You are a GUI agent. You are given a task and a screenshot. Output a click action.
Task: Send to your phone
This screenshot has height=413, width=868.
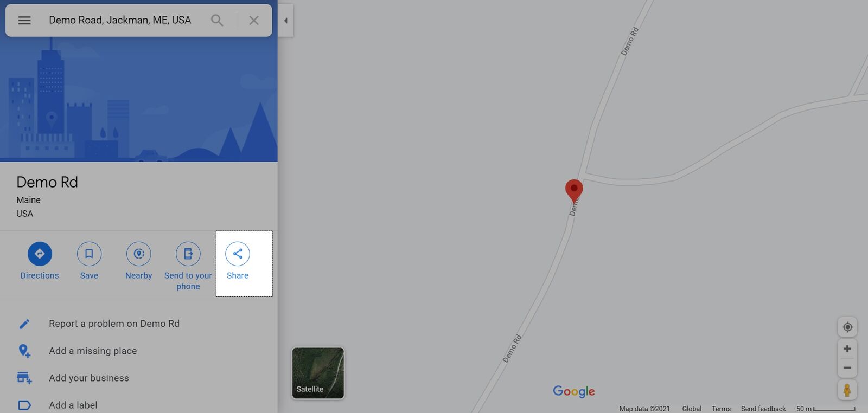[x=188, y=266]
